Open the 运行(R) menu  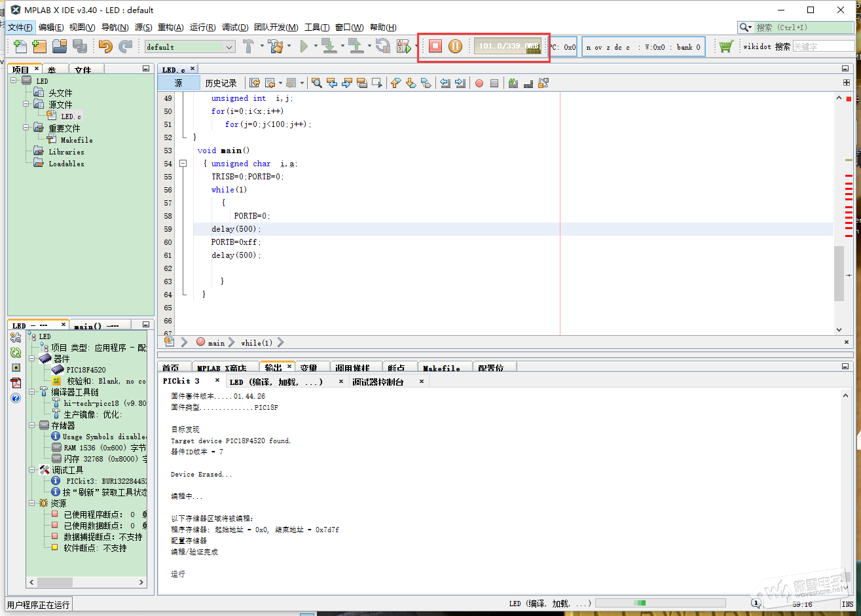(x=202, y=27)
